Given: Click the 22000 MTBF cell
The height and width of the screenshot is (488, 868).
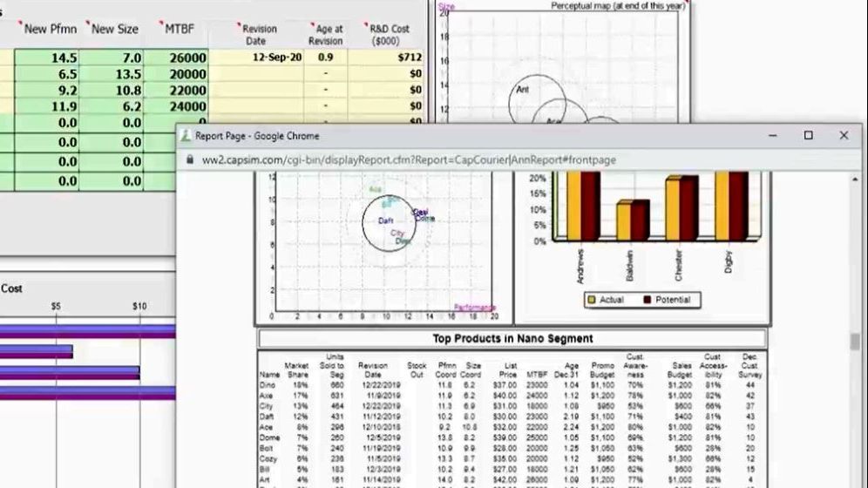Looking at the screenshot, I should click(176, 90).
